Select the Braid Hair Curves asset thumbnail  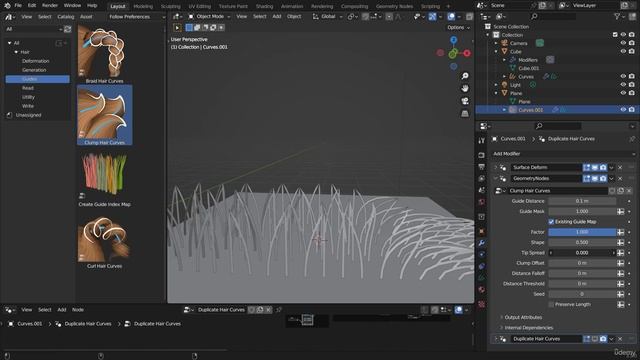[104, 52]
